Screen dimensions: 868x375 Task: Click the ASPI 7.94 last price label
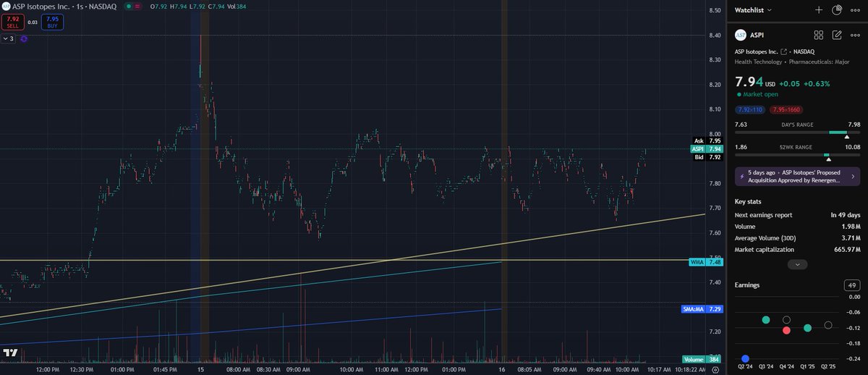pos(707,149)
